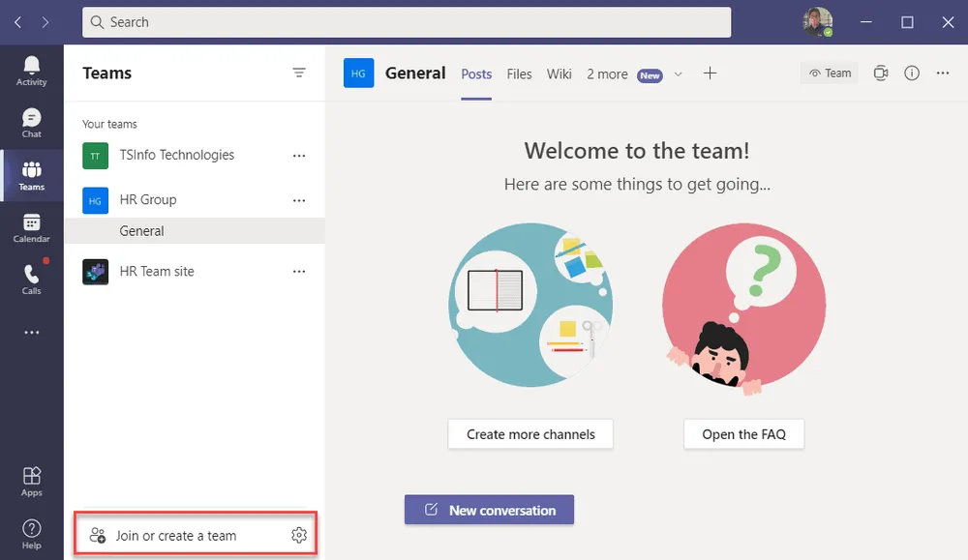Open more options for HR Group
The height and width of the screenshot is (560, 968).
click(299, 199)
